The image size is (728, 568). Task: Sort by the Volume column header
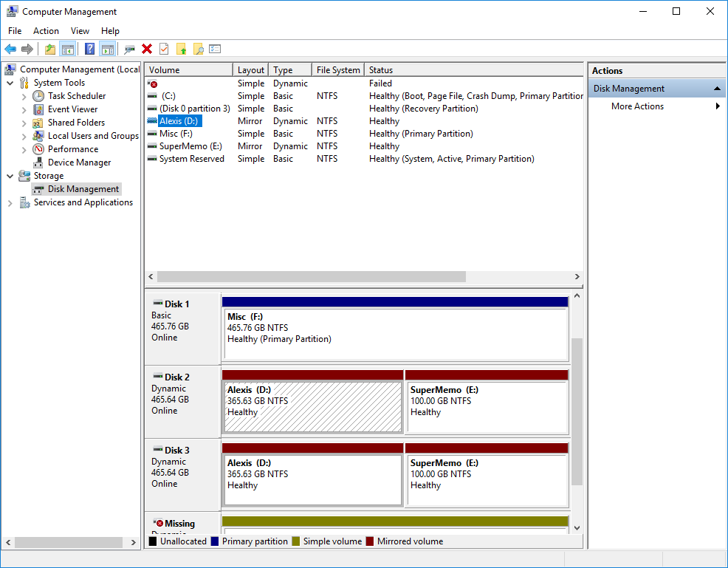(188, 69)
